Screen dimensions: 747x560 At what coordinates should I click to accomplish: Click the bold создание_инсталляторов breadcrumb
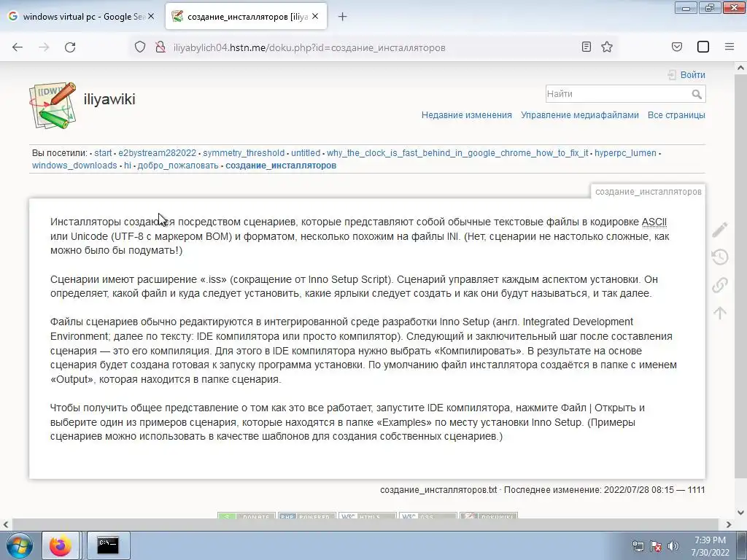click(281, 166)
